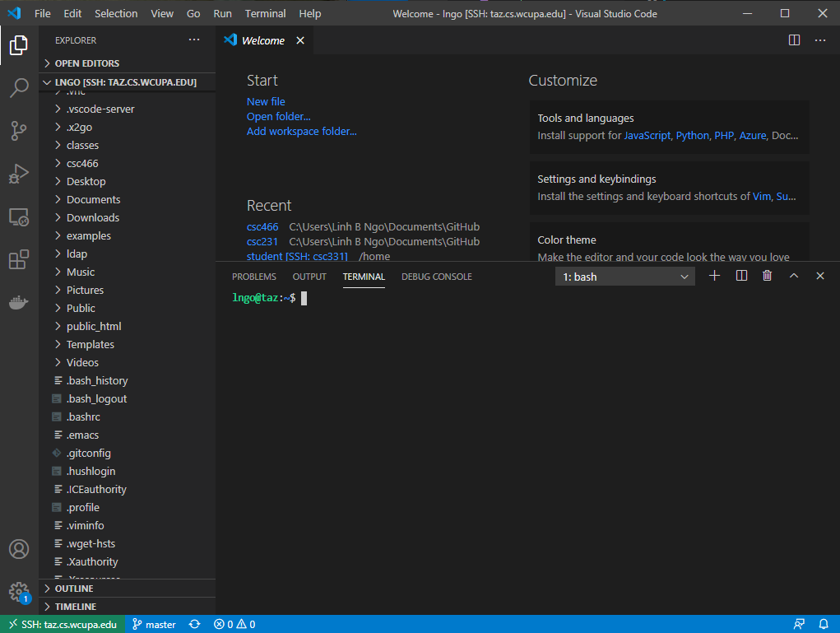Expand the examples folder
The image size is (840, 633).
click(x=128, y=236)
